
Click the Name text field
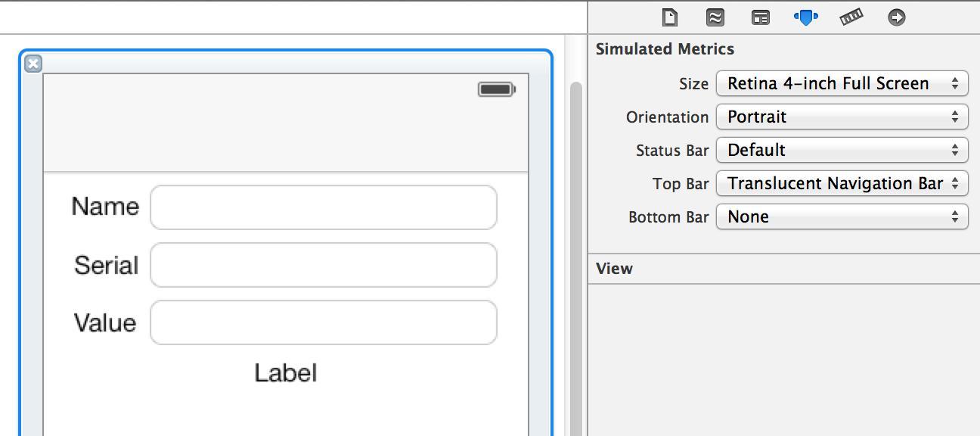[324, 207]
